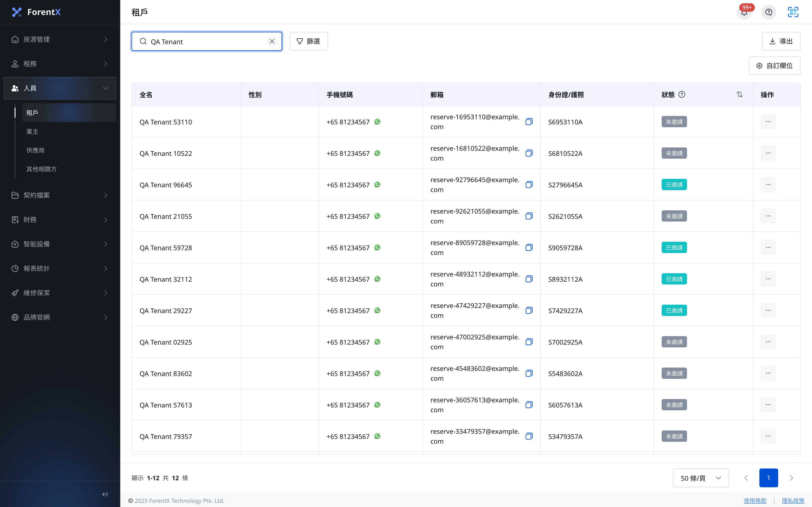Click the 篩選 filter button

coord(308,41)
